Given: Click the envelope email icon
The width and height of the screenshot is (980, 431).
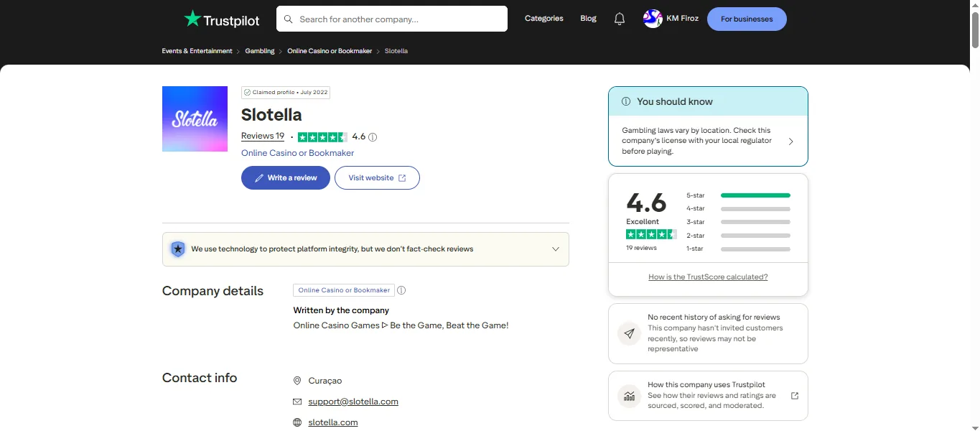Looking at the screenshot, I should point(297,402).
